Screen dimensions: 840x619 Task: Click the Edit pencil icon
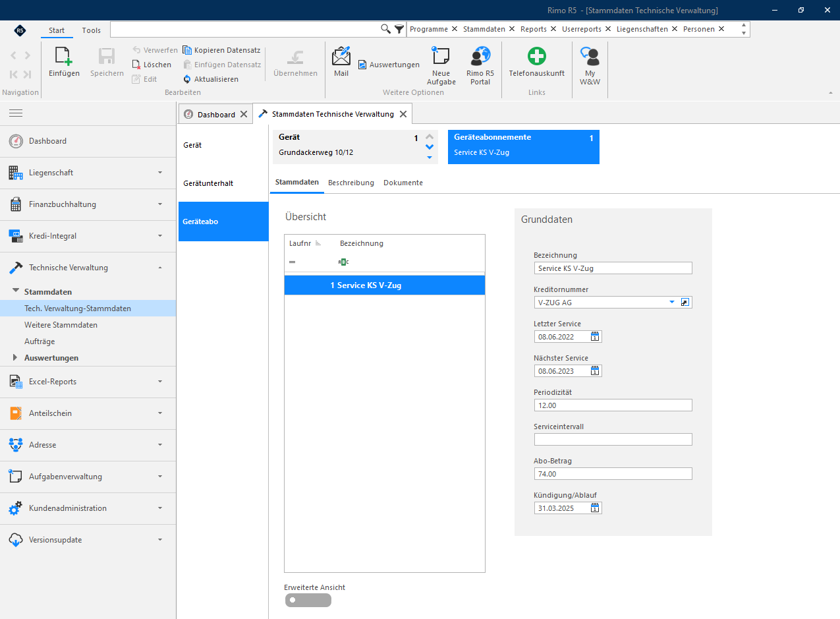coord(136,79)
